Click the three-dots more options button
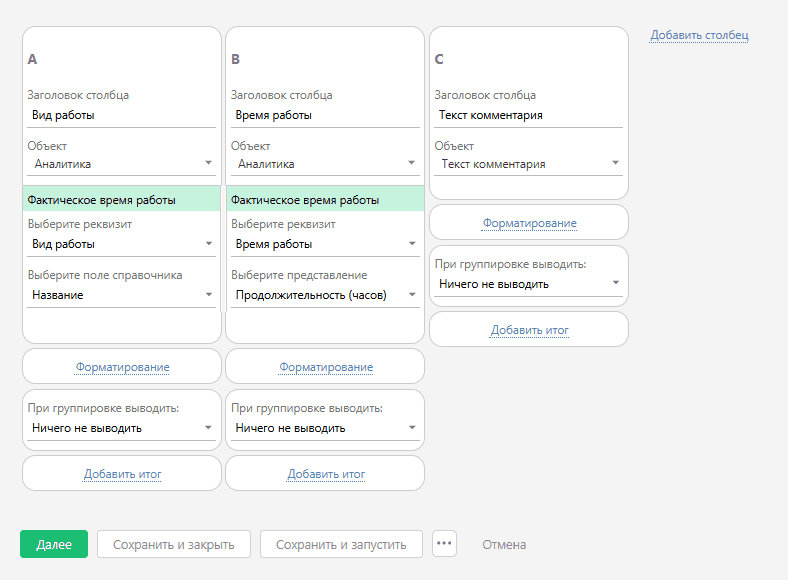Viewport: 788px width, 580px height. pyautogui.click(x=444, y=544)
